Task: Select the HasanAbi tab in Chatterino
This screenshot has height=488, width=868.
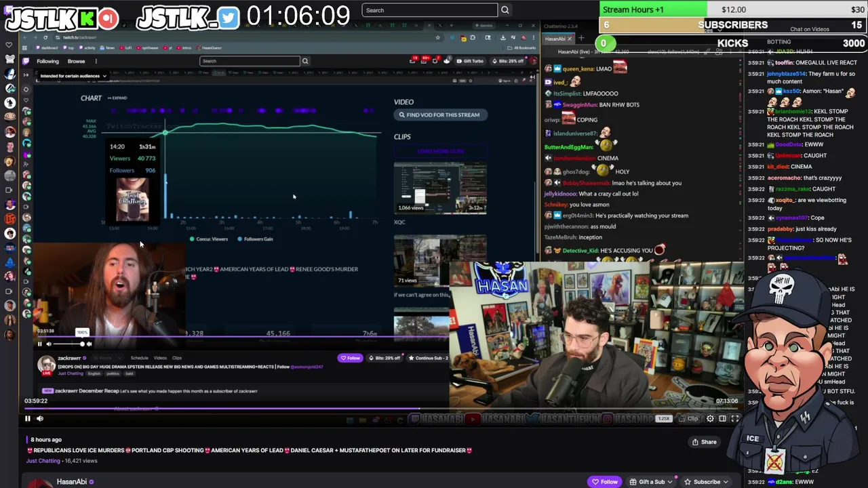Action: click(x=556, y=38)
